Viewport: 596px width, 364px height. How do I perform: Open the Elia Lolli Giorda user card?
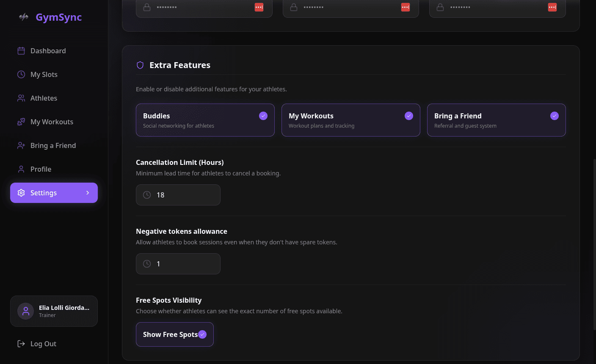coord(54,311)
